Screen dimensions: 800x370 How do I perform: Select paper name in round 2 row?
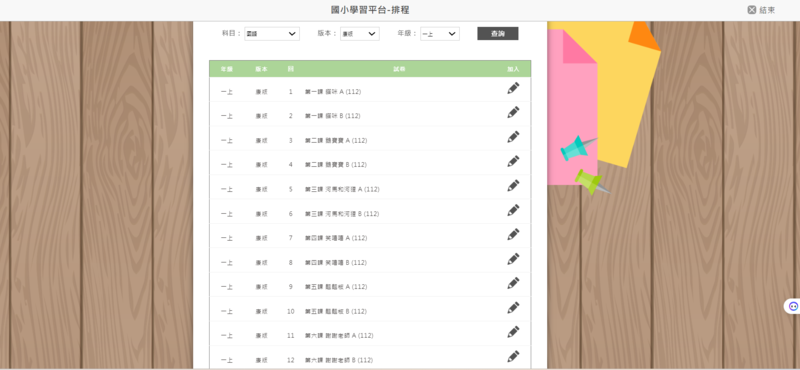pyautogui.click(x=333, y=116)
